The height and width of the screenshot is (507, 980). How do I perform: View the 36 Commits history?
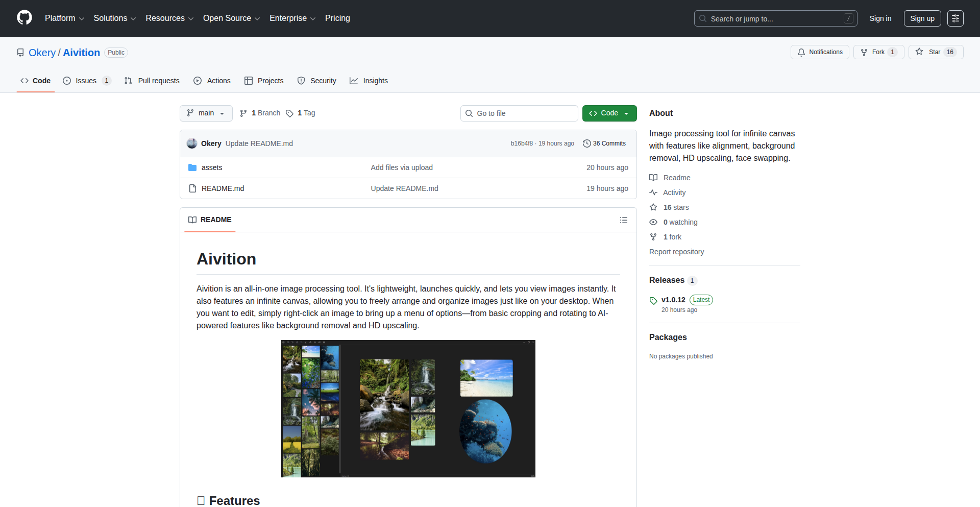604,143
